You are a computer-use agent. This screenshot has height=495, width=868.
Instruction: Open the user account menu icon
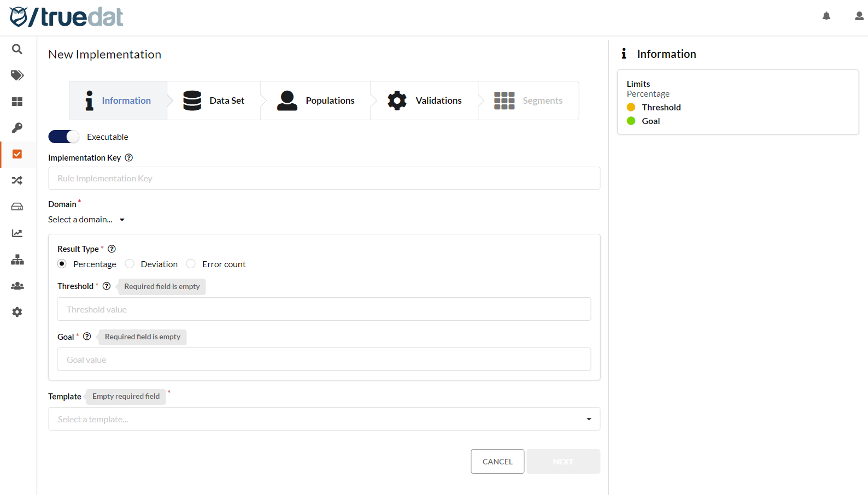tap(859, 16)
